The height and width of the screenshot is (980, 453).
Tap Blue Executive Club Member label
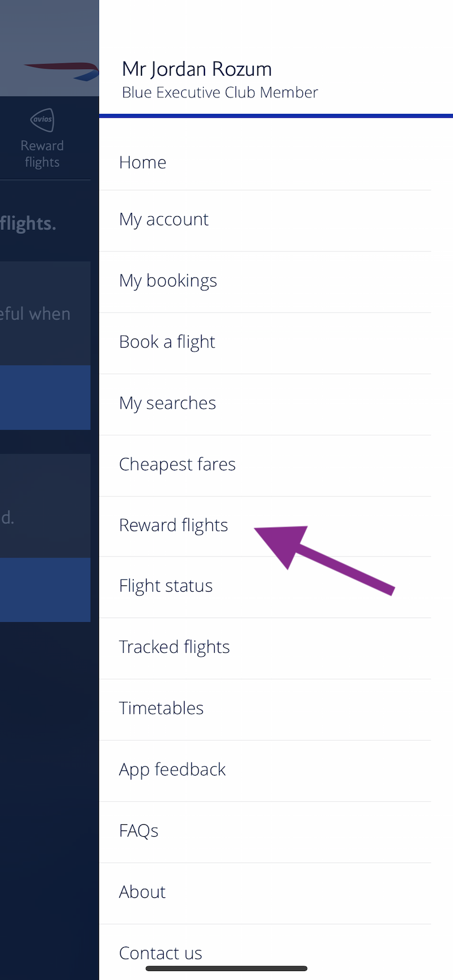(220, 93)
